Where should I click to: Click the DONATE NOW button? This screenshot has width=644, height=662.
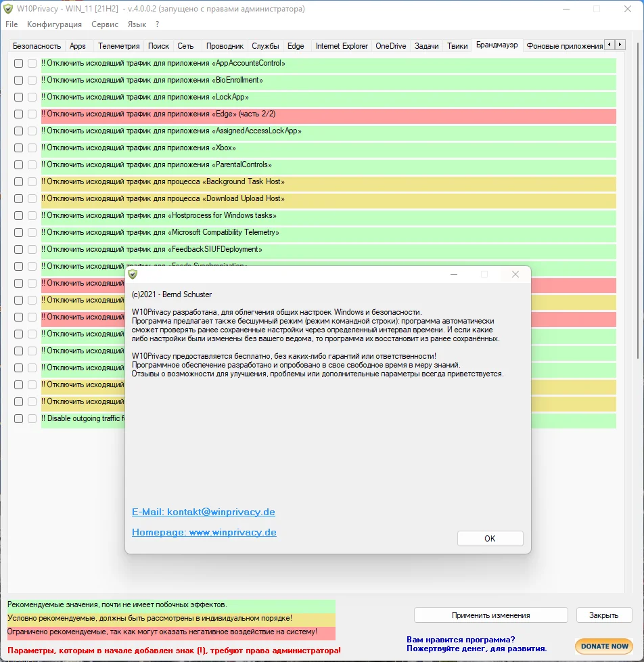[604, 646]
